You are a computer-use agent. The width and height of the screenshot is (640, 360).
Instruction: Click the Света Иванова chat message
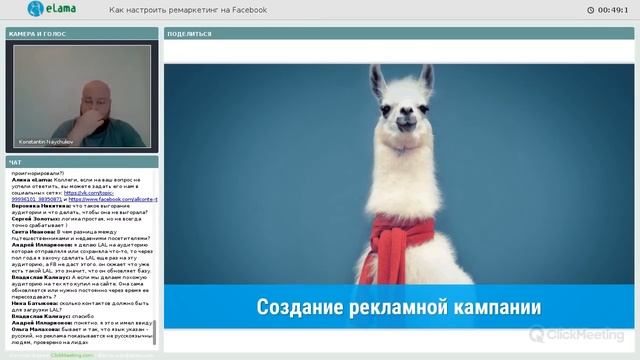(x=81, y=235)
